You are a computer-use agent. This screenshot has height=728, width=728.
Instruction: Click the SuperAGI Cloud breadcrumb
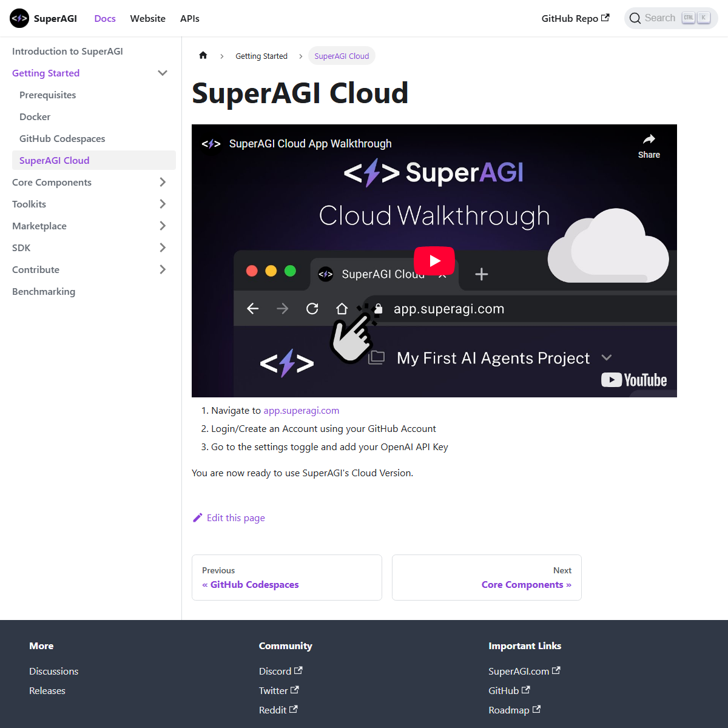(342, 56)
